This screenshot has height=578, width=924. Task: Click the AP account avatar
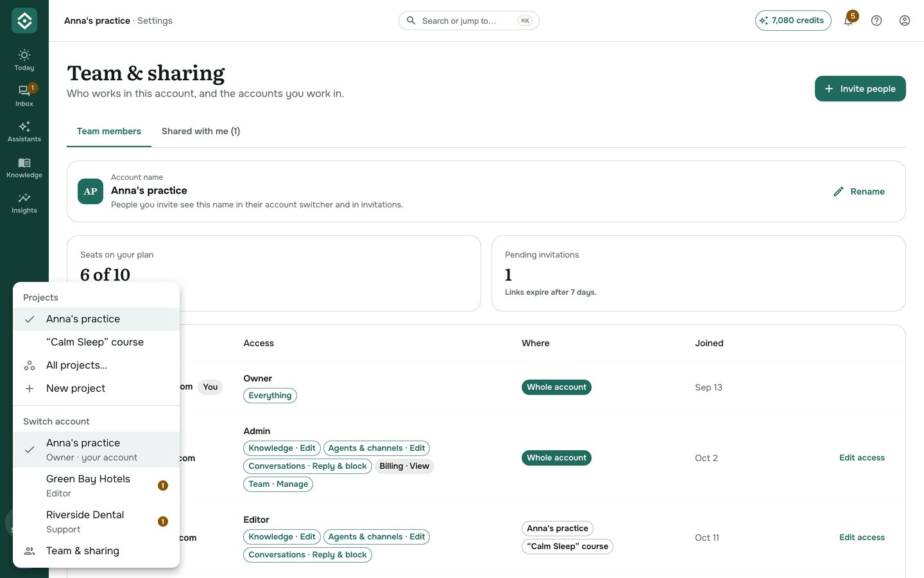[90, 191]
